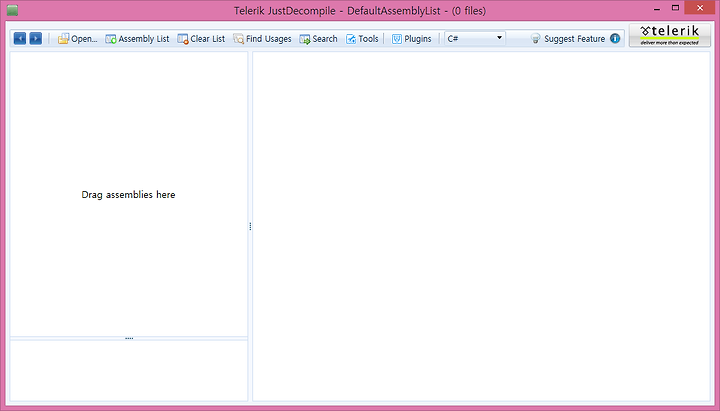Click the horizontal splitter handle in left pane
The image size is (720, 411).
coord(129,338)
